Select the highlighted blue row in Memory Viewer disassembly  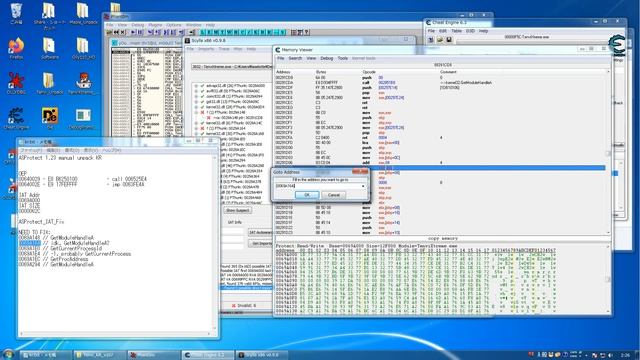click(440, 168)
